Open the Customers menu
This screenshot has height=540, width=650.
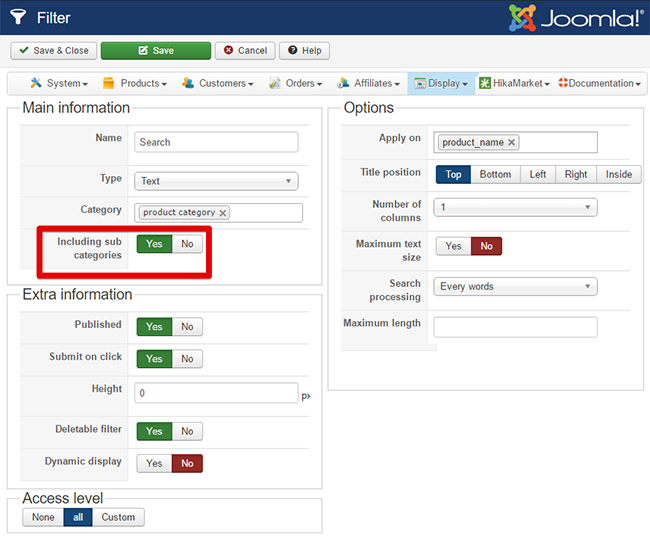(218, 83)
